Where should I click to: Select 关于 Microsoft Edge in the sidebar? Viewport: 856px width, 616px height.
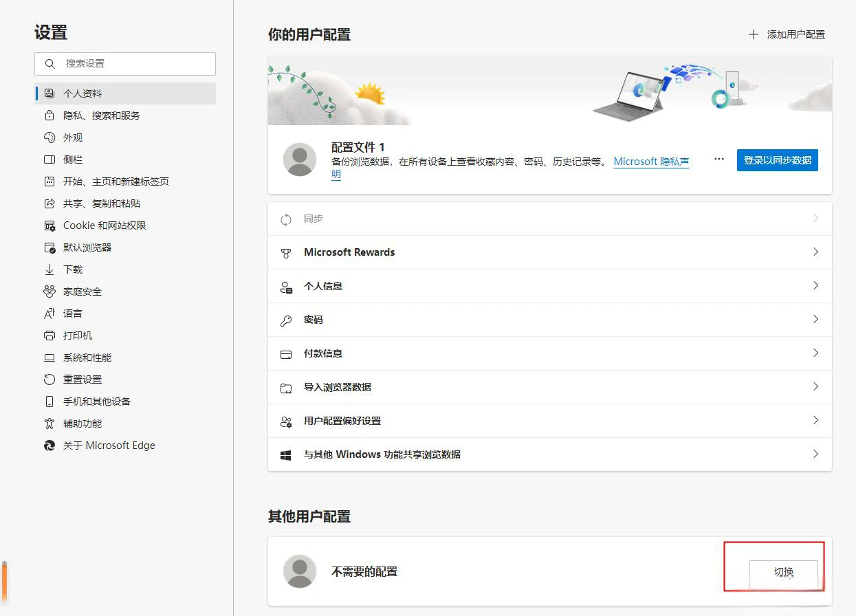pyautogui.click(x=125, y=445)
